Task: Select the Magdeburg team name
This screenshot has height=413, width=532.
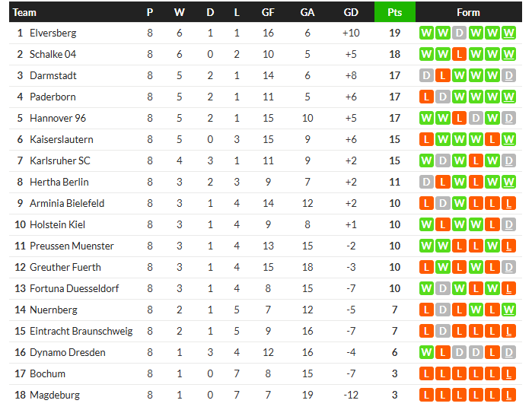Action: [x=55, y=395]
